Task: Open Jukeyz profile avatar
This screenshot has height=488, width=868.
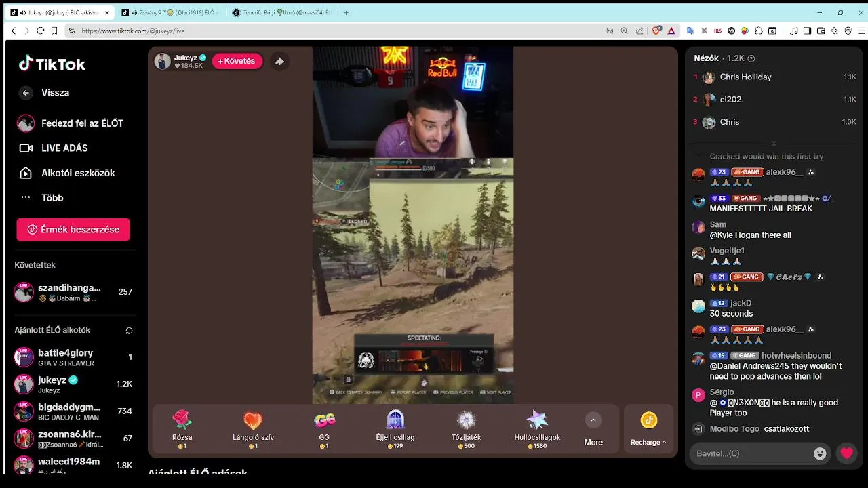Action: 163,61
